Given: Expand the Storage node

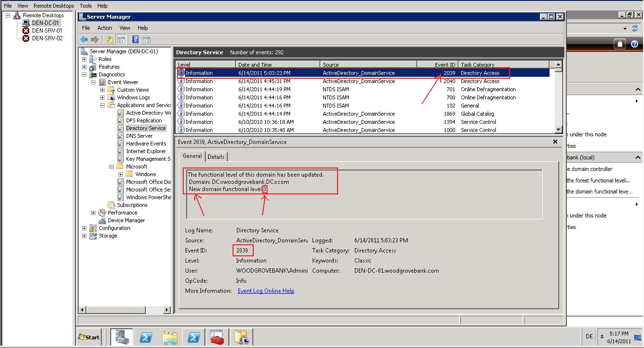Looking at the screenshot, I should 84,236.
